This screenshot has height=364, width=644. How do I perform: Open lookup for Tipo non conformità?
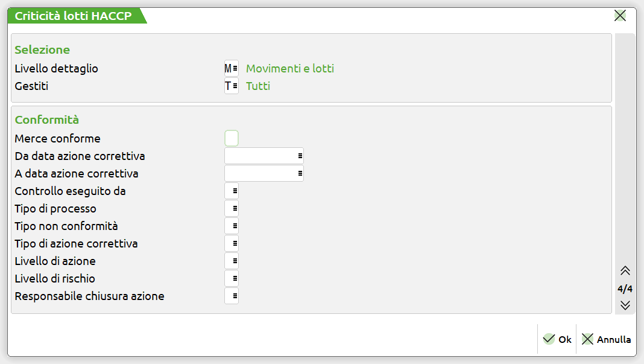pos(235,226)
